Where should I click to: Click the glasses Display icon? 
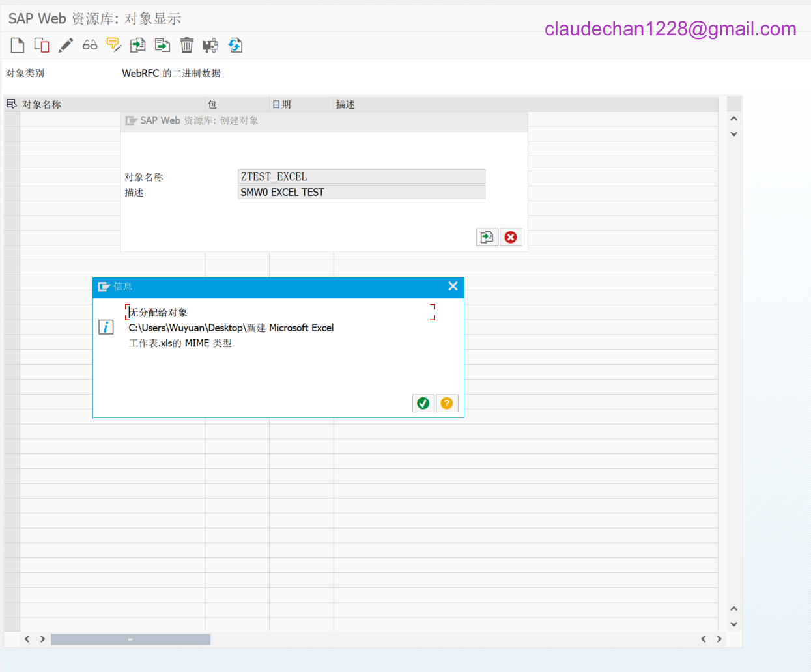pos(90,45)
